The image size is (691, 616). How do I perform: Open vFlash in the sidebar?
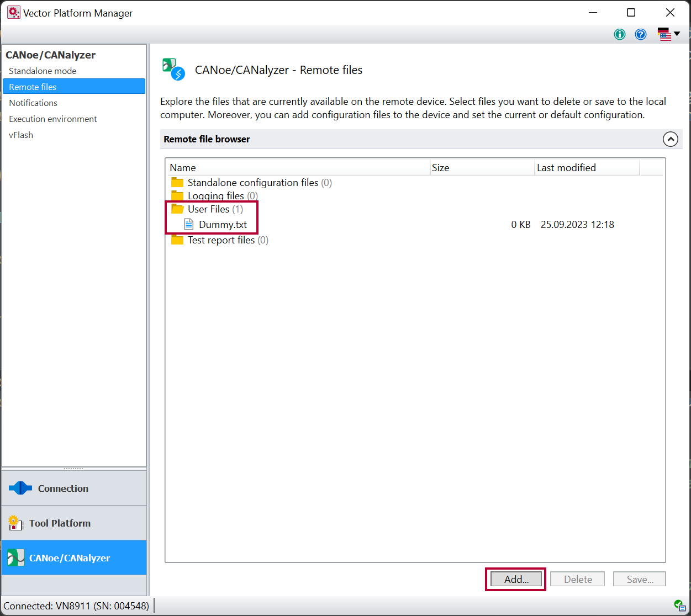21,135
